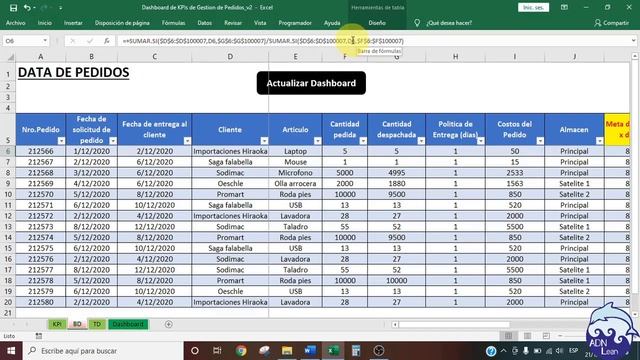The width and height of the screenshot is (640, 360).
Task: Open Politica de Entrega filter dropdown
Action: [481, 141]
